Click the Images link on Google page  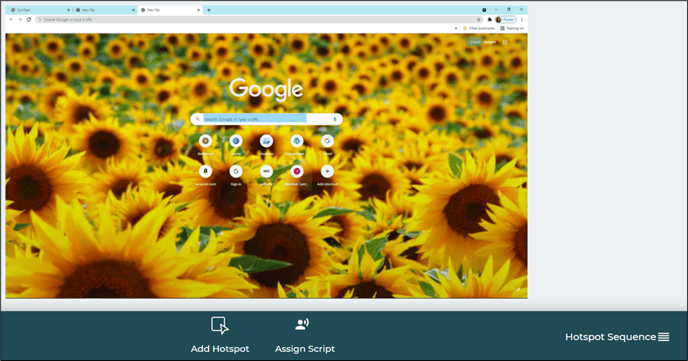[490, 42]
